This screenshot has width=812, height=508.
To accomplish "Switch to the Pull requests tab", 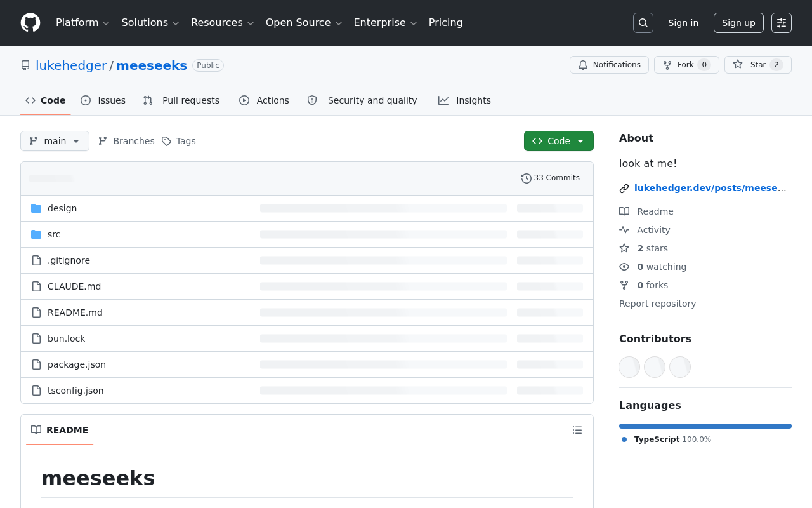I will (x=181, y=100).
